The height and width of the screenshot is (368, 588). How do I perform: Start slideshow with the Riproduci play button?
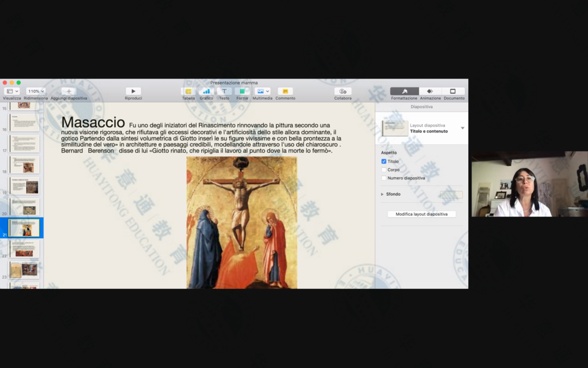133,91
